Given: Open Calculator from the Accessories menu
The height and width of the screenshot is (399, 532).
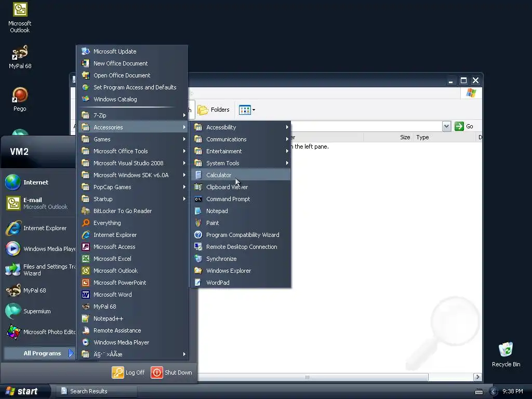Looking at the screenshot, I should click(241, 175).
